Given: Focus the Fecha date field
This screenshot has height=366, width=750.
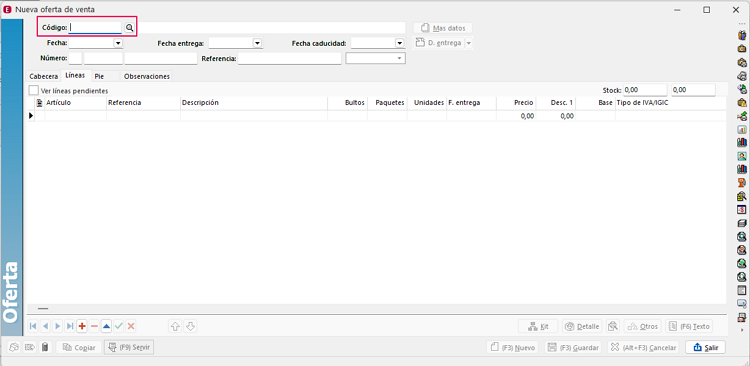Looking at the screenshot, I should [x=91, y=43].
